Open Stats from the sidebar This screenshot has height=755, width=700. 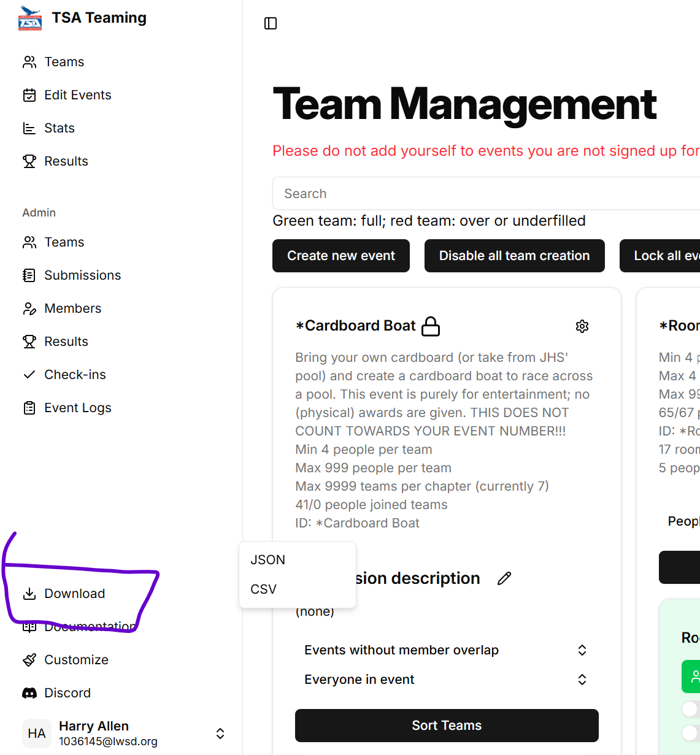(60, 128)
